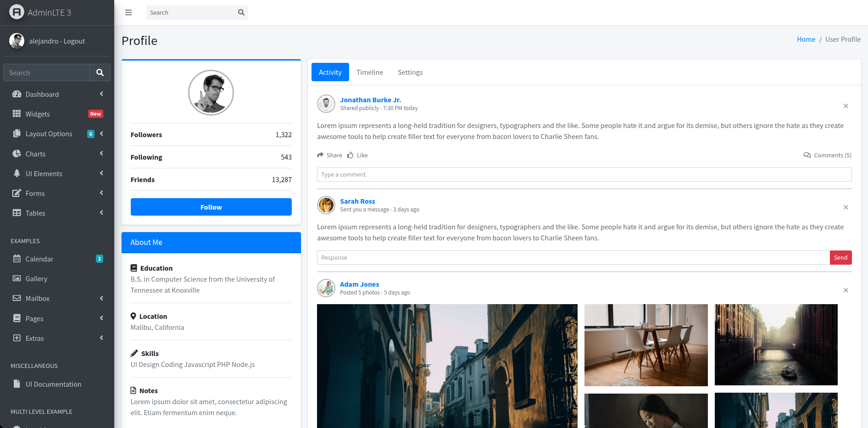Open the large street photo thumbnail
The image size is (868, 428).
coord(447,366)
